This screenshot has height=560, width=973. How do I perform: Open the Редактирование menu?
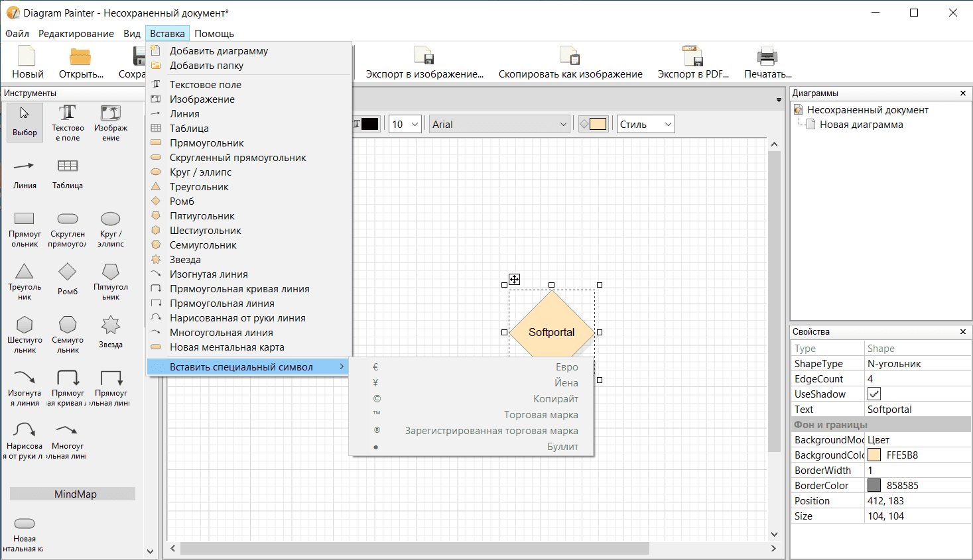pyautogui.click(x=76, y=33)
